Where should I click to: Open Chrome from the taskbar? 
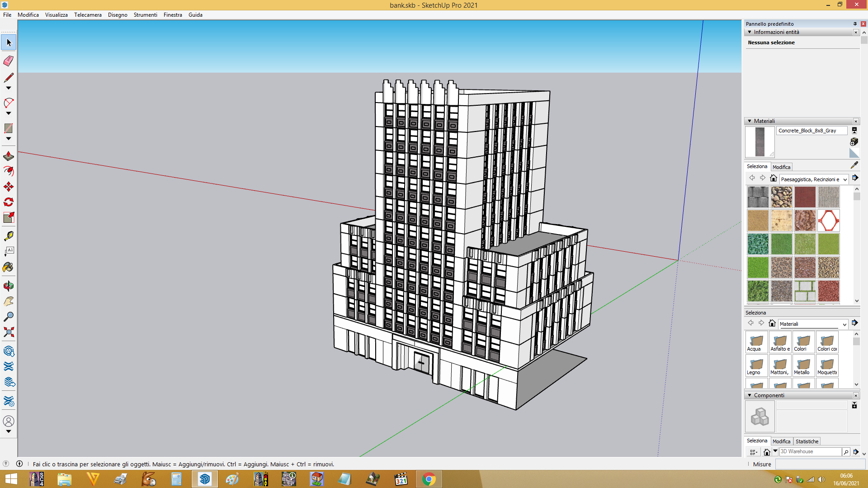(x=429, y=479)
